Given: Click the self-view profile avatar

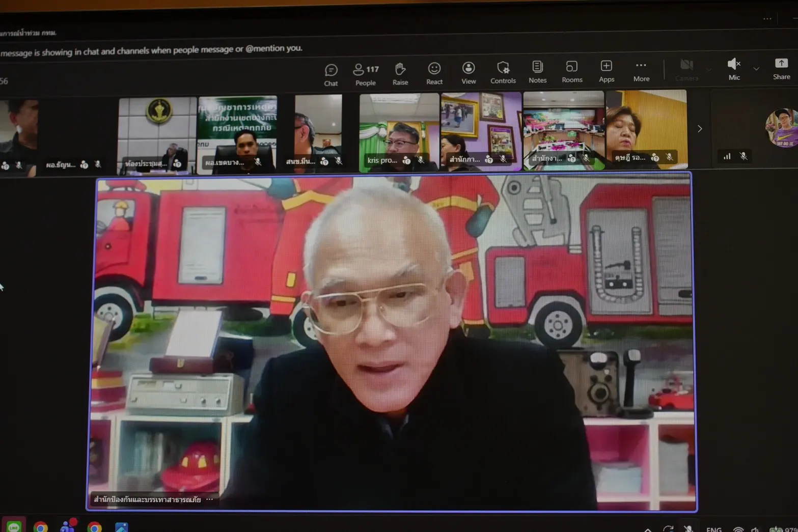Looking at the screenshot, I should point(782,128).
